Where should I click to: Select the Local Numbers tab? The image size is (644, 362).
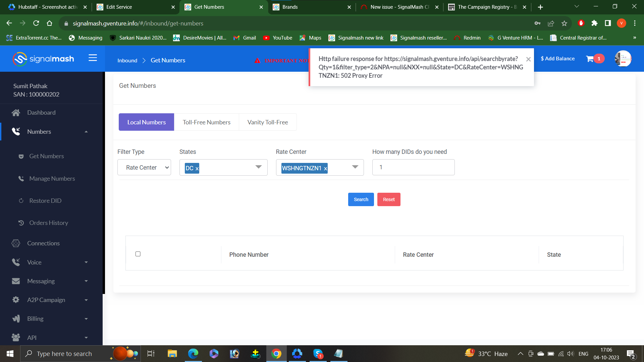click(146, 122)
